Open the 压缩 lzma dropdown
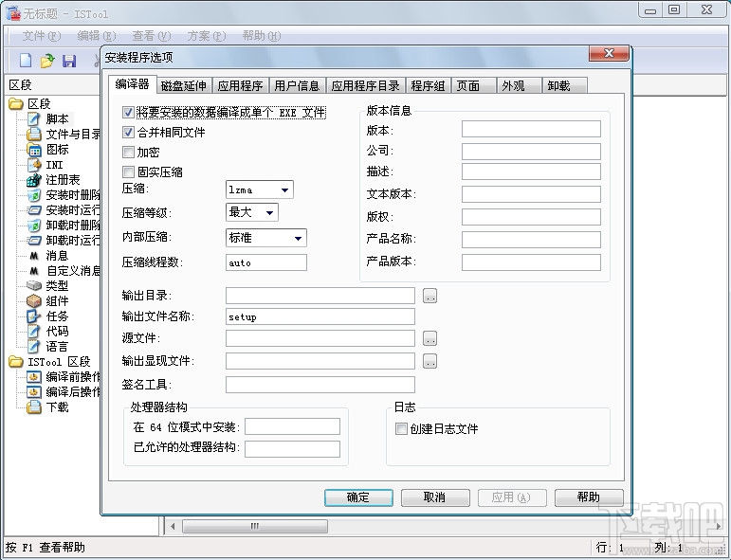The height and width of the screenshot is (560, 731). click(260, 190)
